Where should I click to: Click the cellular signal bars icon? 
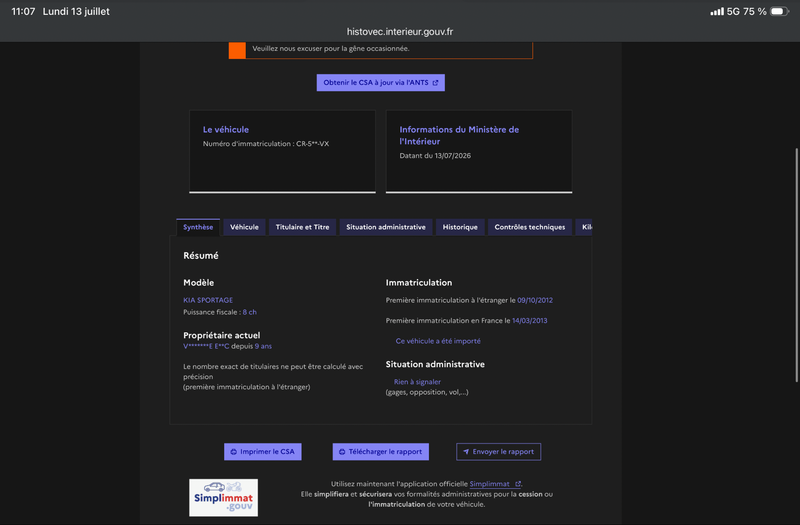tap(717, 11)
